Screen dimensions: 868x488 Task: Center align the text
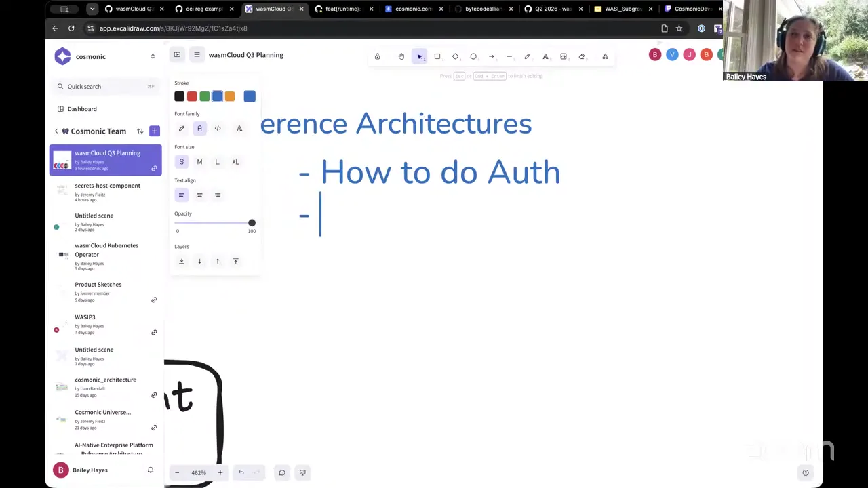point(199,195)
